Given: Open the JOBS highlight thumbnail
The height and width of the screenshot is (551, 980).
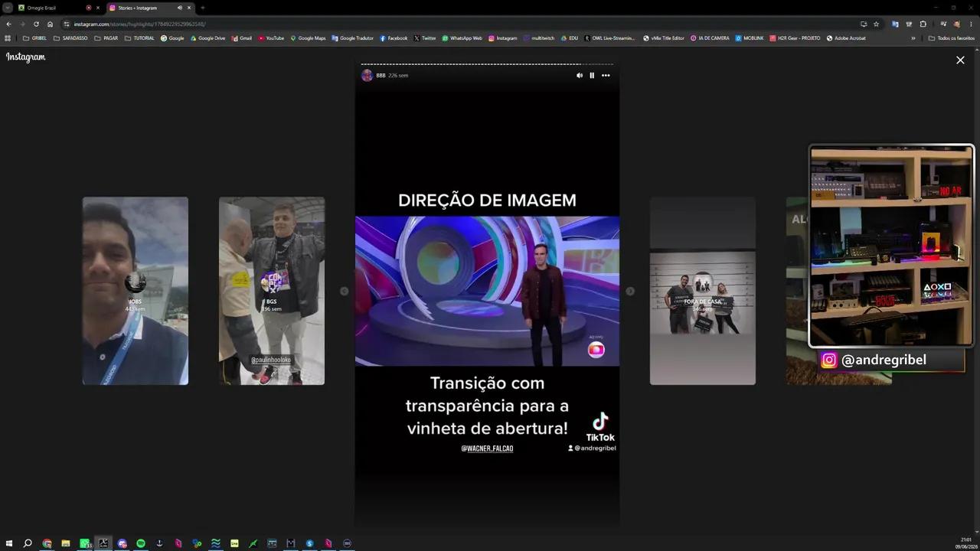Looking at the screenshot, I should click(x=136, y=291).
